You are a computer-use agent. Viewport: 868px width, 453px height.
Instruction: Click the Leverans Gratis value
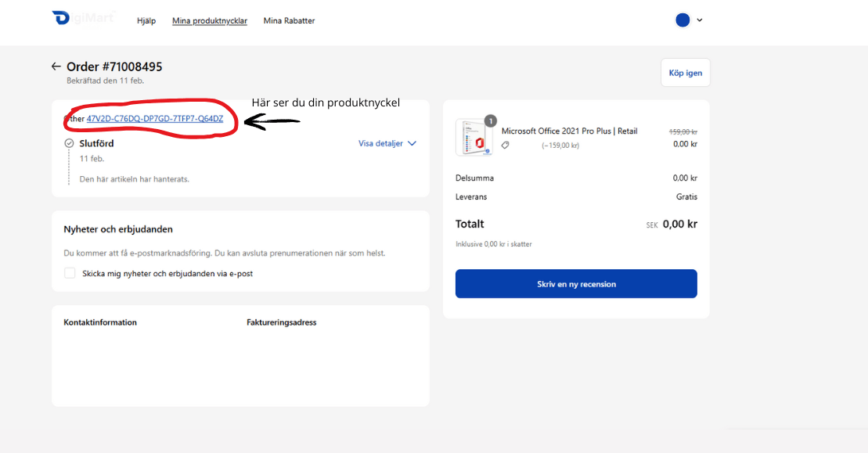(x=686, y=197)
